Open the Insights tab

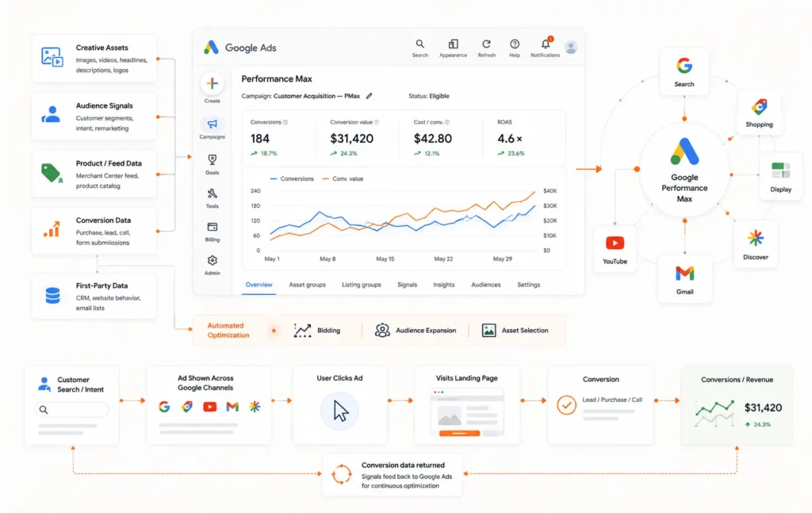[444, 285]
